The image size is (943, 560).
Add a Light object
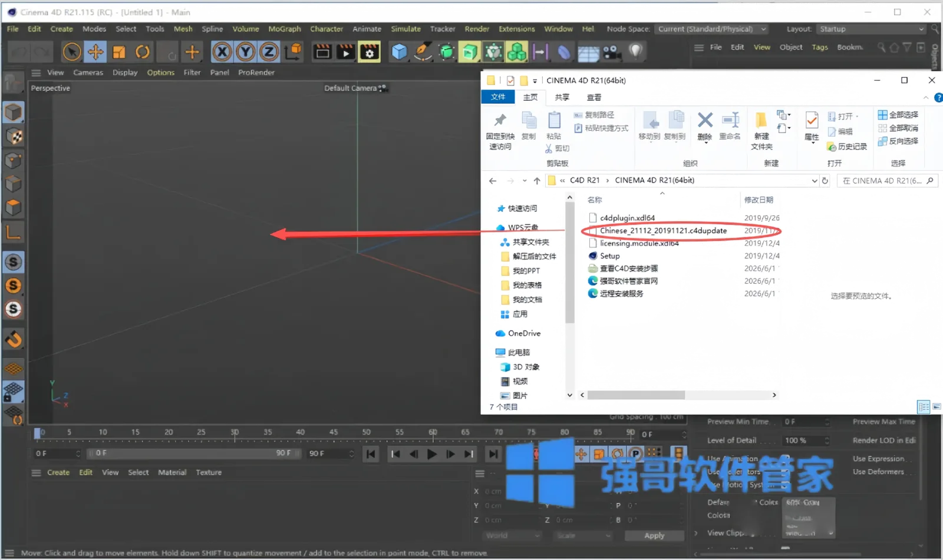(x=635, y=52)
